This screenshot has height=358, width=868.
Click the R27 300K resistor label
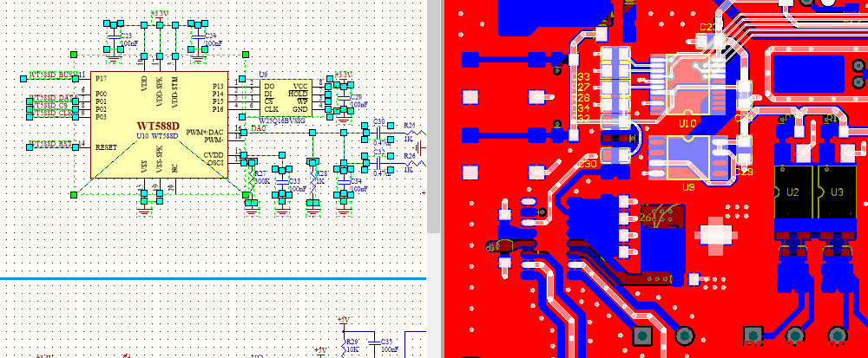(262, 177)
